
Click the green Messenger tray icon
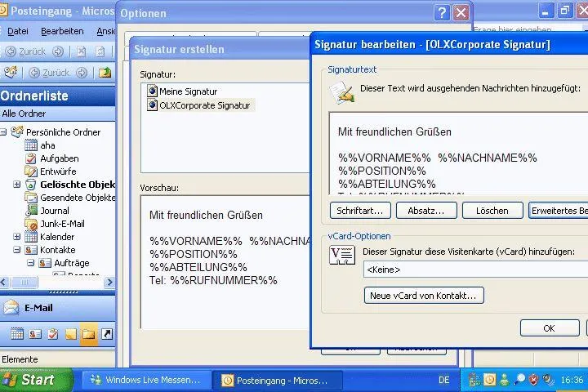coord(505,380)
